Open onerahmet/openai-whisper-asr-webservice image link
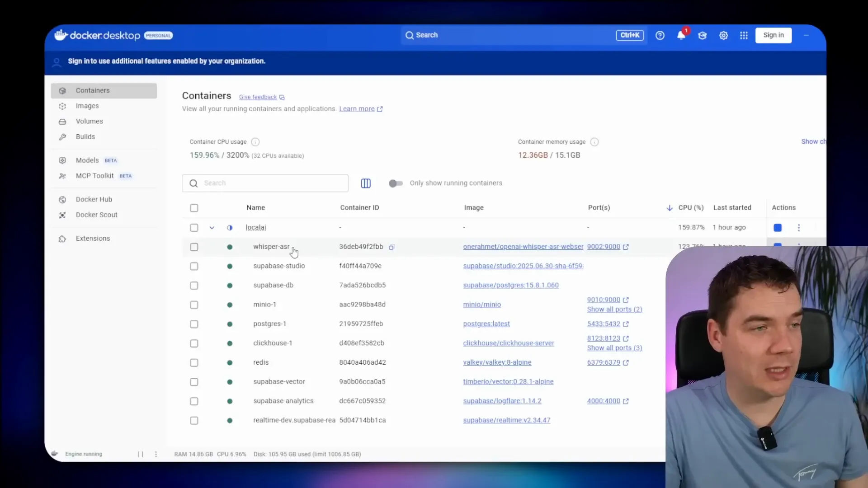Viewport: 868px width, 488px height. 523,247
